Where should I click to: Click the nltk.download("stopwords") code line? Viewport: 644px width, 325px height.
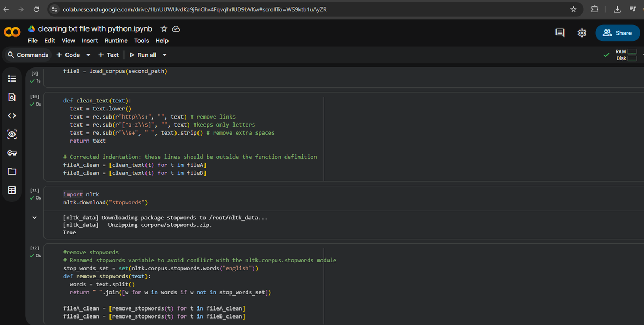point(106,202)
